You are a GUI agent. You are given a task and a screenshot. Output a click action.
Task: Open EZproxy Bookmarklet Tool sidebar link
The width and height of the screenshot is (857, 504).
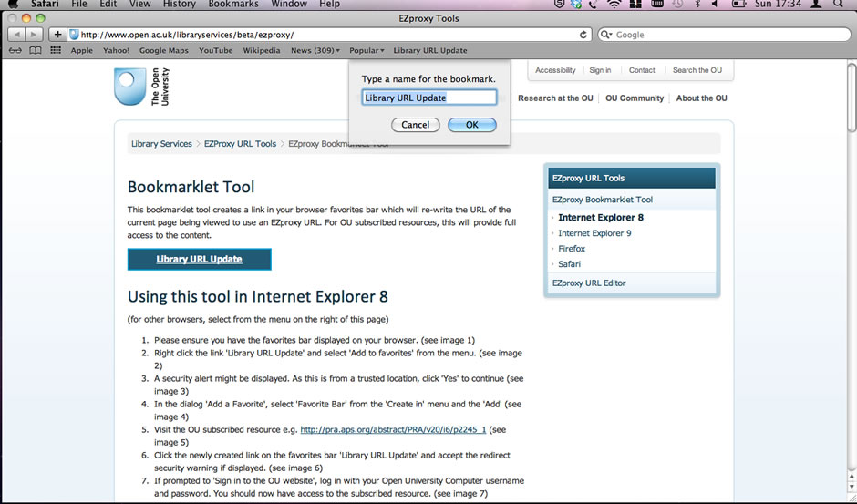point(603,200)
